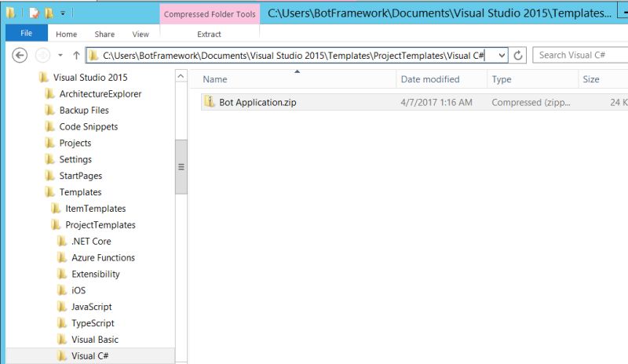Click the folder icon beside iOS
The image size is (628, 364).
point(62,290)
